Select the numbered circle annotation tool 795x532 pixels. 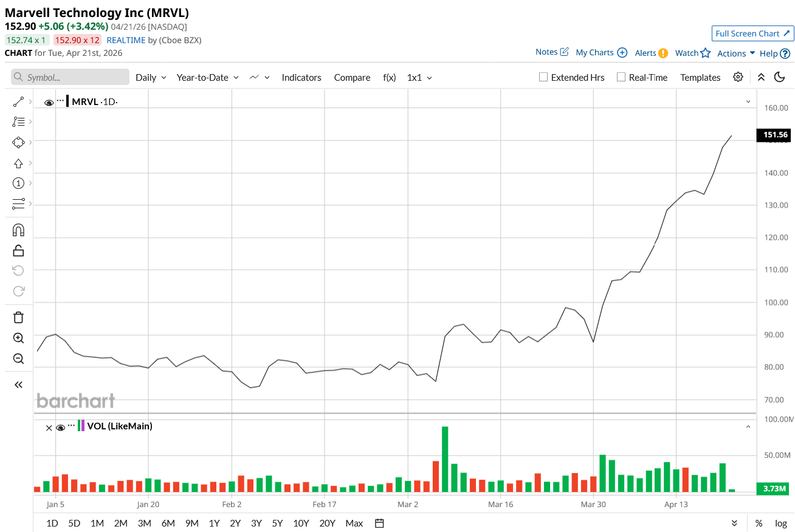coord(18,183)
